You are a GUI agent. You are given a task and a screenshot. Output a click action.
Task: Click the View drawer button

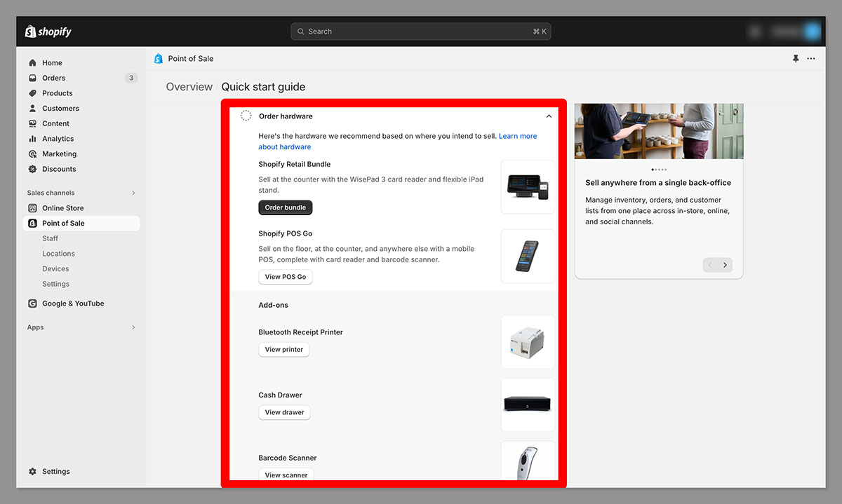284,412
